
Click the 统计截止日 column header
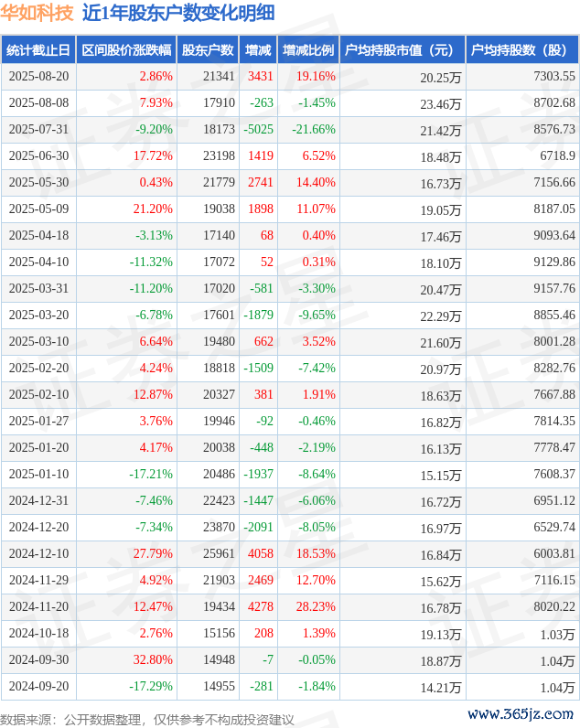(38, 49)
